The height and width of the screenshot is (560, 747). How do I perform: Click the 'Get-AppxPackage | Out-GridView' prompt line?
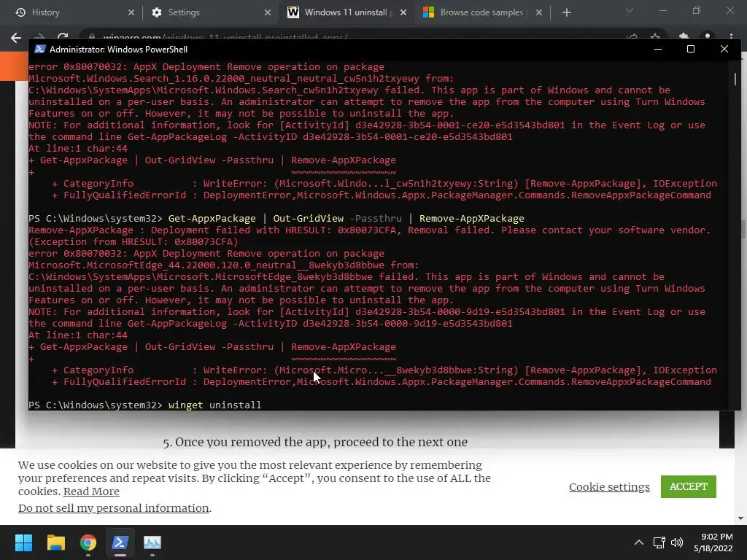276,219
